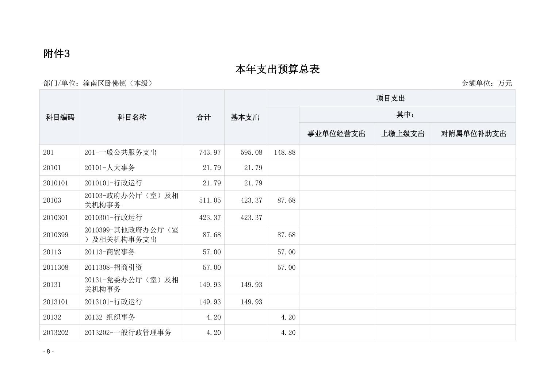Click code cell 20131
555x392 pixels.
(60, 284)
